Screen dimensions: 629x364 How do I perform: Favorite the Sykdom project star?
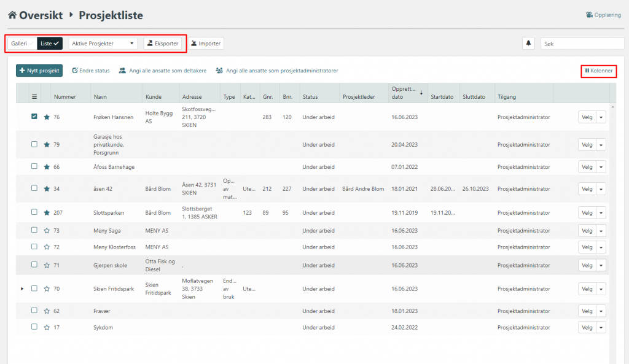tap(47, 327)
